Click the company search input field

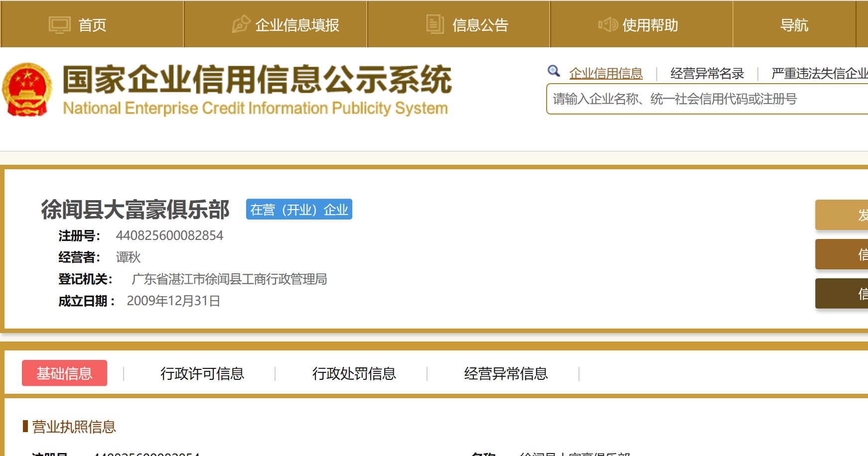(698, 99)
